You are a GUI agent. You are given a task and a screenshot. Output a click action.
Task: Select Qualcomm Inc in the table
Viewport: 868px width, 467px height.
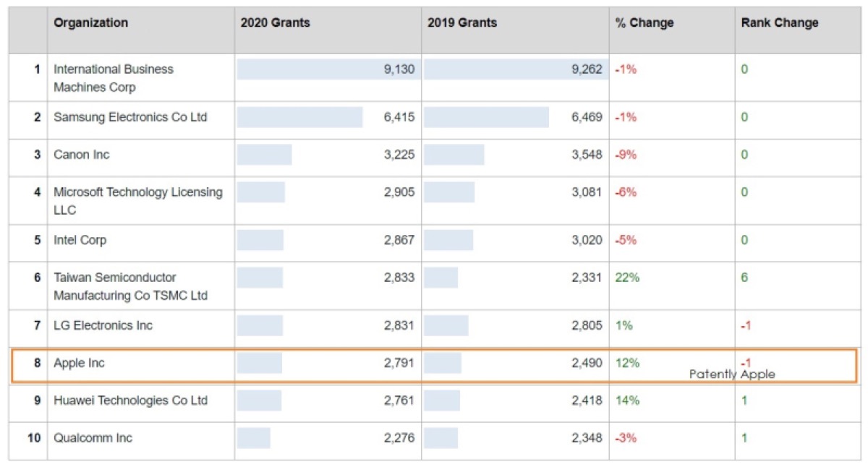[93, 438]
